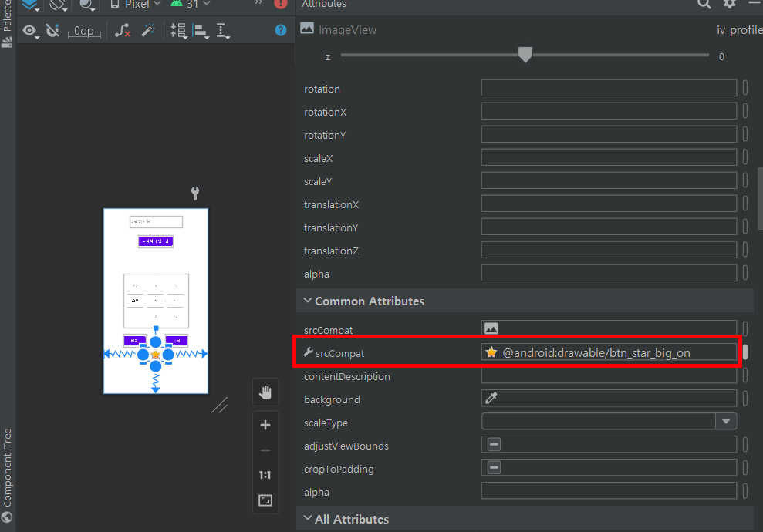Set the default margins 0dp button

click(84, 31)
